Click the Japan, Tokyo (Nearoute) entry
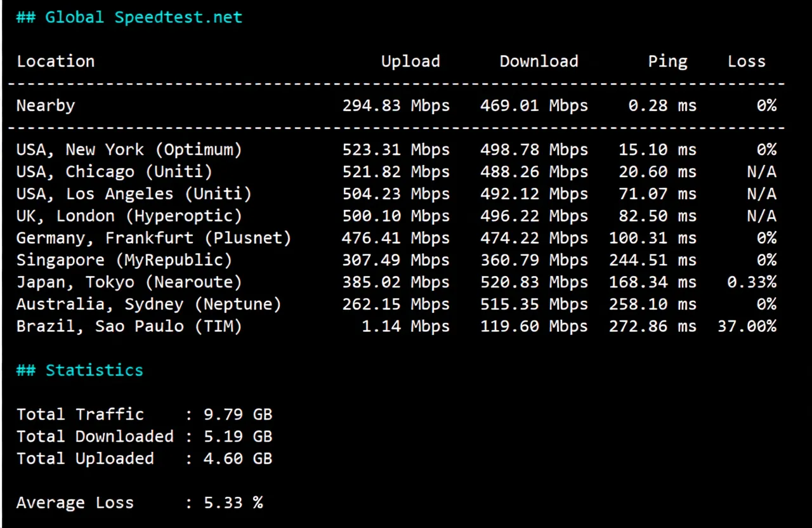The image size is (812, 528). click(x=129, y=282)
